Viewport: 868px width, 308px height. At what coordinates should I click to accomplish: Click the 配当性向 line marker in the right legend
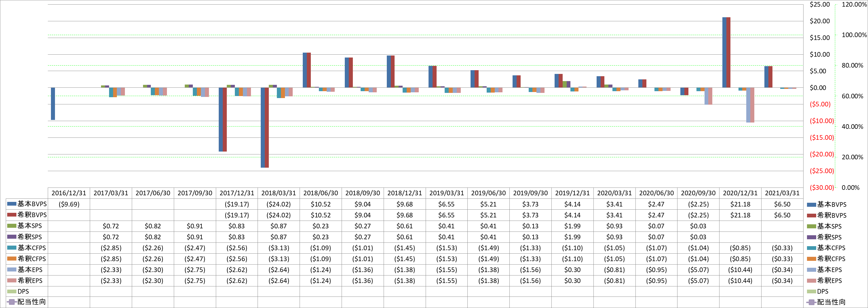point(811,302)
